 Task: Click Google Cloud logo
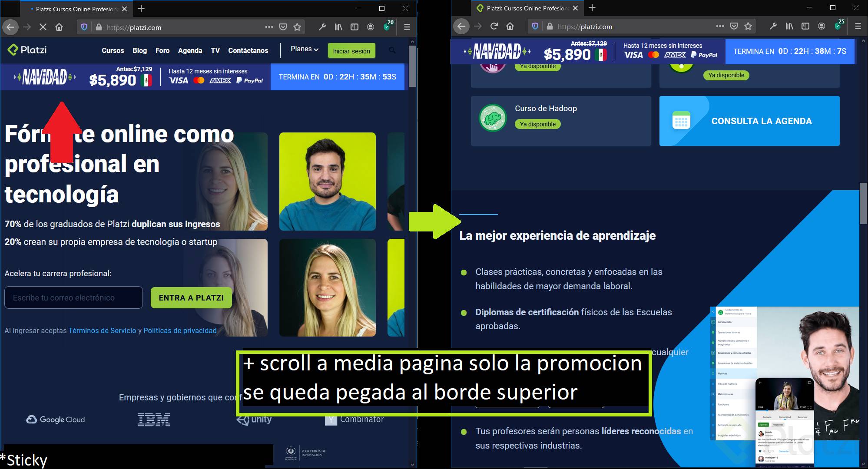coord(56,419)
